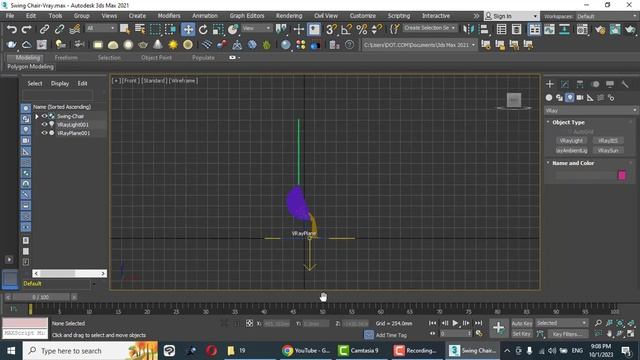Choose the Rectangular Selection Region tool
This screenshot has height=360, width=640.
click(x=155, y=29)
